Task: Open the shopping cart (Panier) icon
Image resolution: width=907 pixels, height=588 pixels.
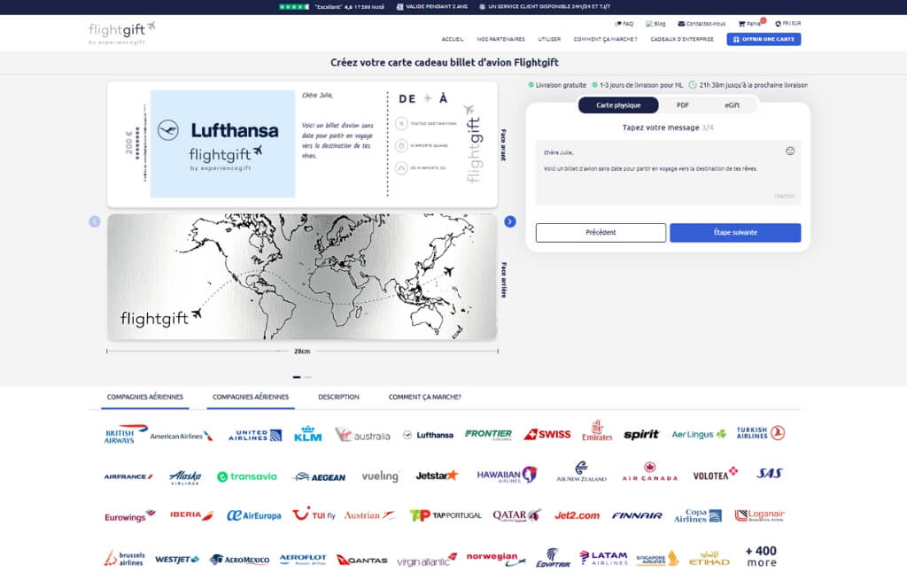Action: 742,24
